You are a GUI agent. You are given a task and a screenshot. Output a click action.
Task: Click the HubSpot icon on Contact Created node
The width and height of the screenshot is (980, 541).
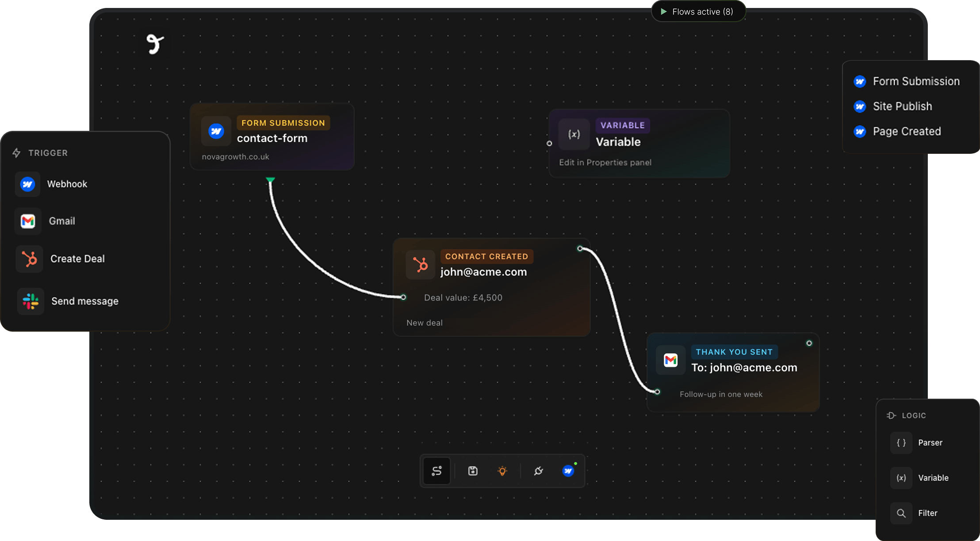pos(420,264)
